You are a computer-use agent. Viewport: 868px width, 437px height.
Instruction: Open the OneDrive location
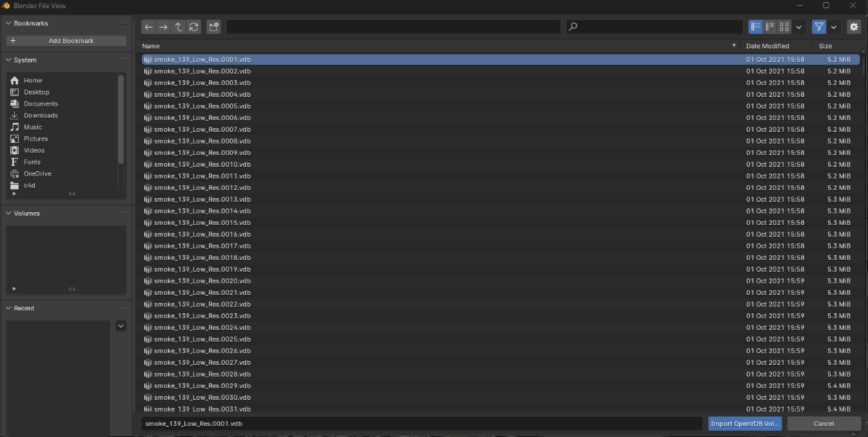[62, 173]
